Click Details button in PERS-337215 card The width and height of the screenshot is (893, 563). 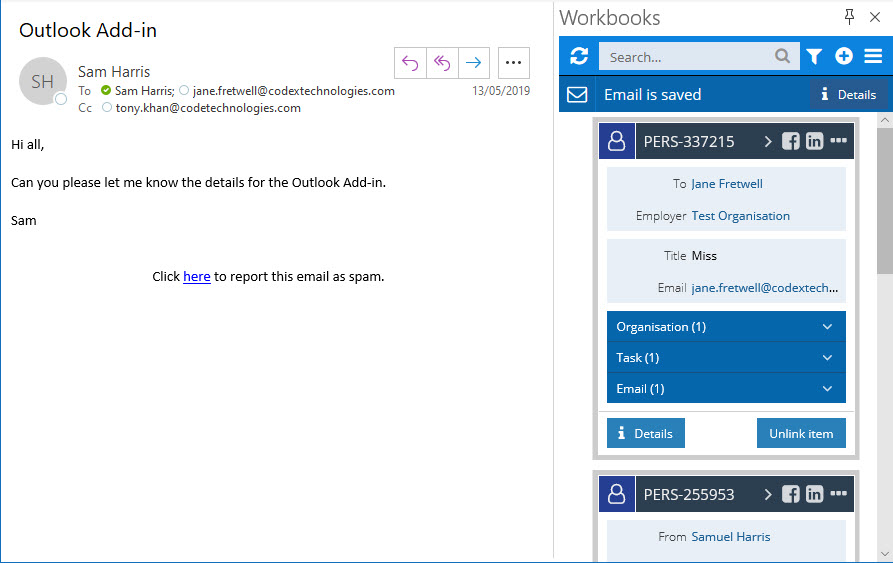[x=646, y=433]
